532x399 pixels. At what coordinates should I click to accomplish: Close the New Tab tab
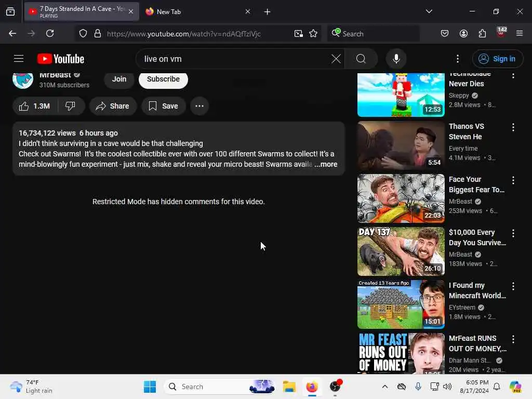(x=248, y=11)
